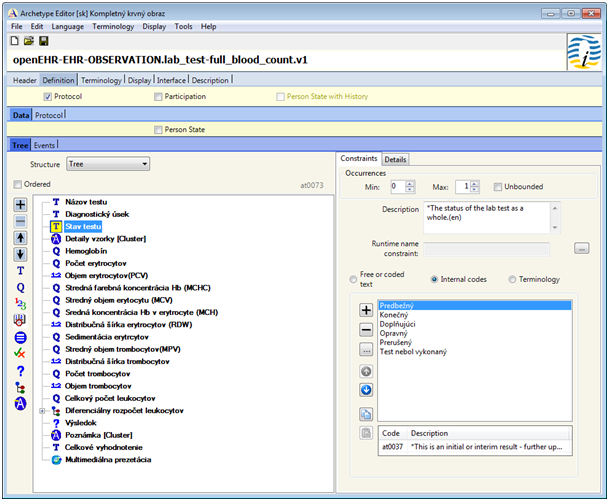
Task: Open the Details tab next to Constraints
Action: (x=395, y=159)
